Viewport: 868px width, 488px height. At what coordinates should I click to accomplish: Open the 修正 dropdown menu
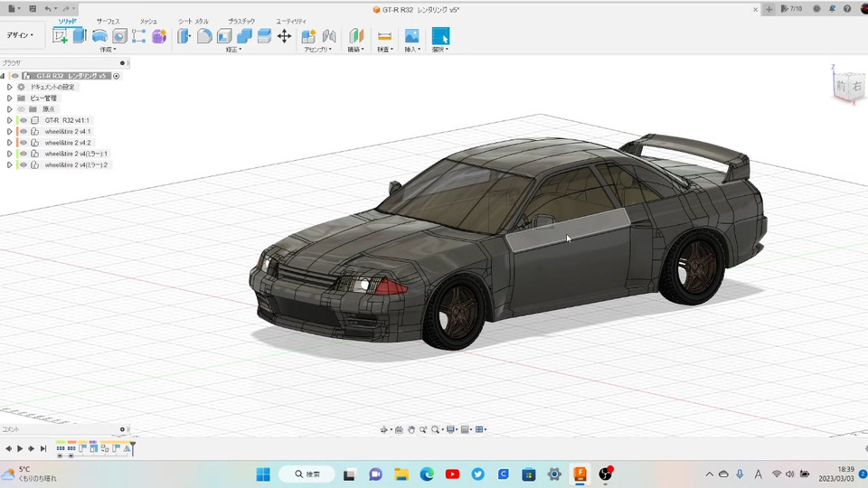(233, 49)
